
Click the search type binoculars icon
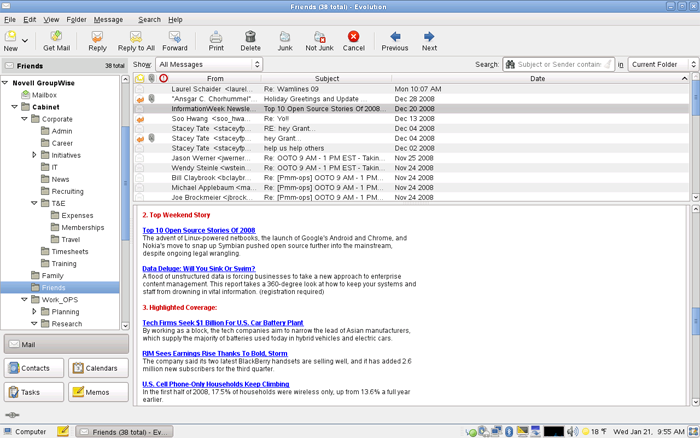tap(510, 64)
